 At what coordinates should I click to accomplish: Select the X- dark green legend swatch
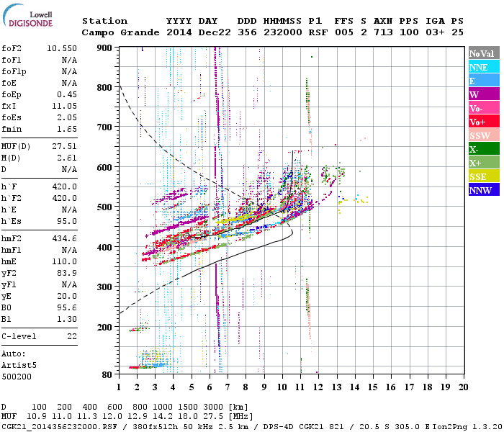[484, 149]
